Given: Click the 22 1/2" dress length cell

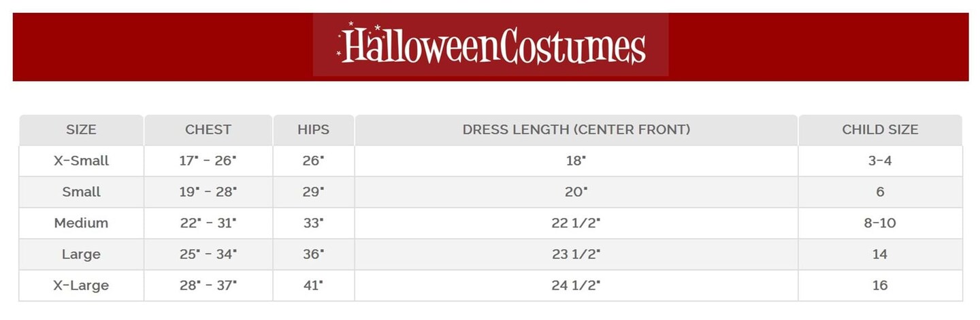Looking at the screenshot, I should coord(576,223).
